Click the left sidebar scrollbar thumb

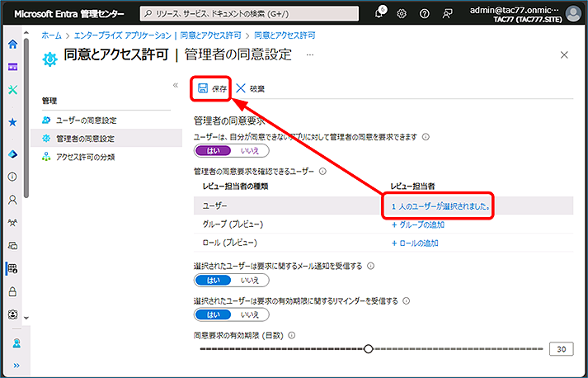26,117
